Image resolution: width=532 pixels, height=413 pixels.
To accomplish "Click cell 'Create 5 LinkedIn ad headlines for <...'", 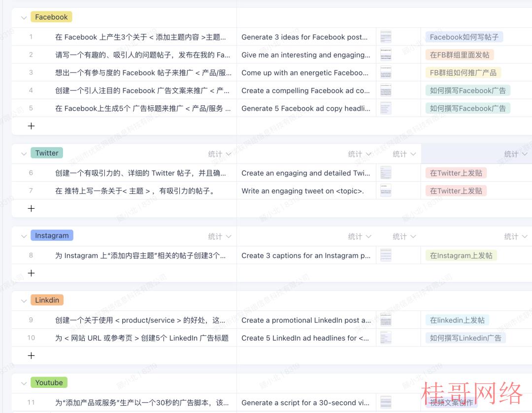I will pos(306,338).
